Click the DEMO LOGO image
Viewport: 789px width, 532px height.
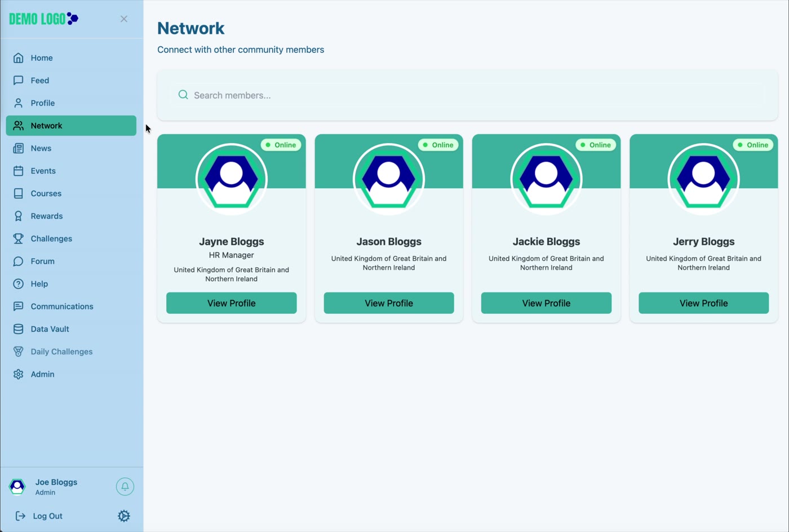pos(43,19)
